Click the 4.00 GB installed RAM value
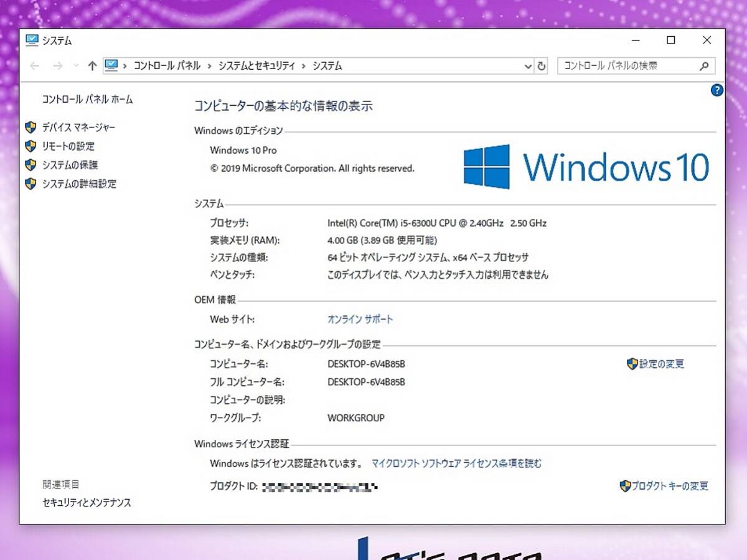The image size is (747, 560). tap(382, 240)
